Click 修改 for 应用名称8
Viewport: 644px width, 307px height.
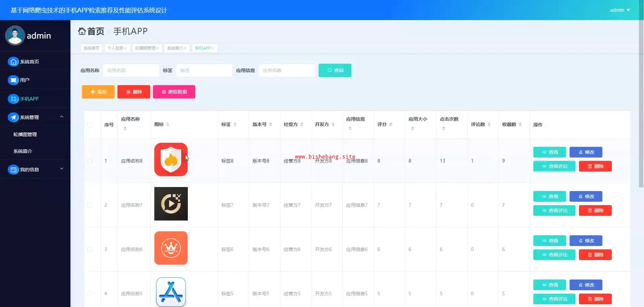tap(586, 152)
